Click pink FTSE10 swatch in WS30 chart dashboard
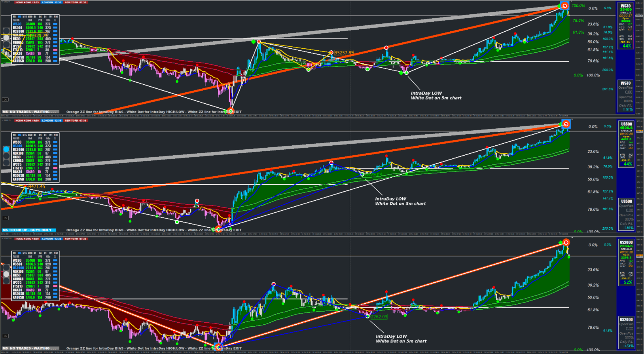 pos(55,50)
